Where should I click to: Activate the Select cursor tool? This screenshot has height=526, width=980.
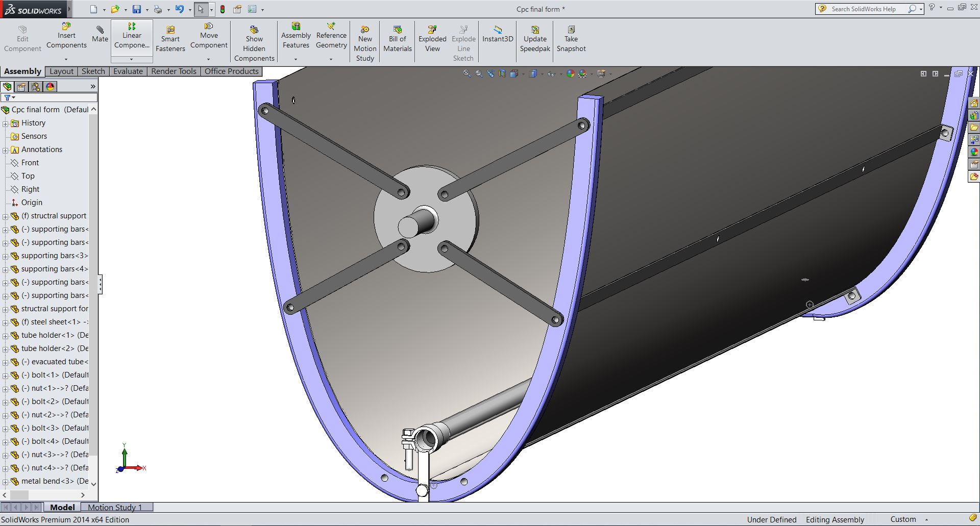click(x=201, y=9)
